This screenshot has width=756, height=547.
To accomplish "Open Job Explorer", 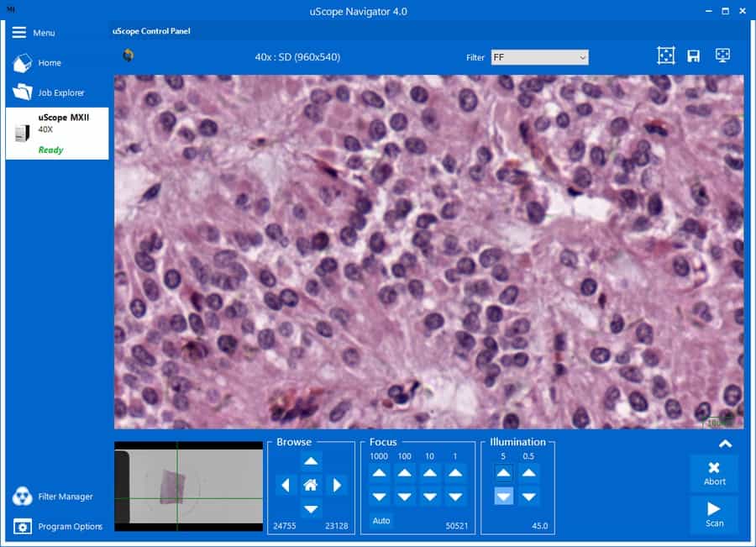I will click(60, 92).
